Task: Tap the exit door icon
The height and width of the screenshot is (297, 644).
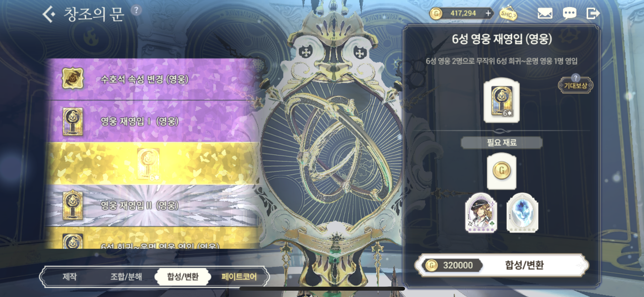Action: [593, 13]
